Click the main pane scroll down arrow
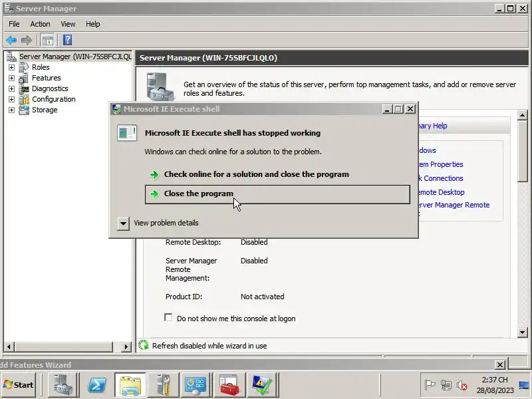The height and width of the screenshot is (399, 532). pyautogui.click(x=523, y=332)
